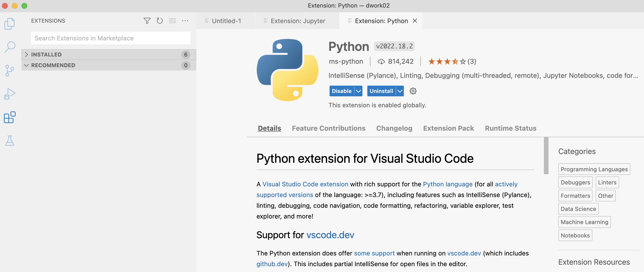644x272 pixels.
Task: Select the Formatters category tag
Action: click(575, 196)
